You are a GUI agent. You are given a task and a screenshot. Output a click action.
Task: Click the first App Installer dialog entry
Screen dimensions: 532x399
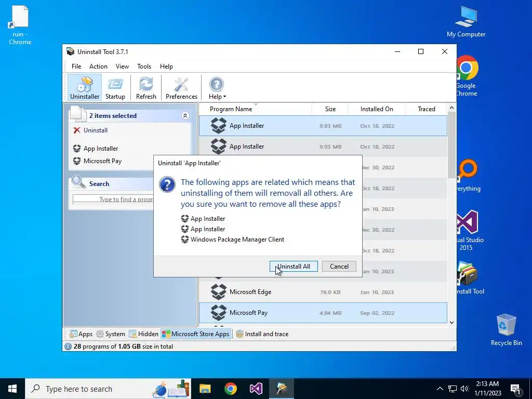coord(203,219)
